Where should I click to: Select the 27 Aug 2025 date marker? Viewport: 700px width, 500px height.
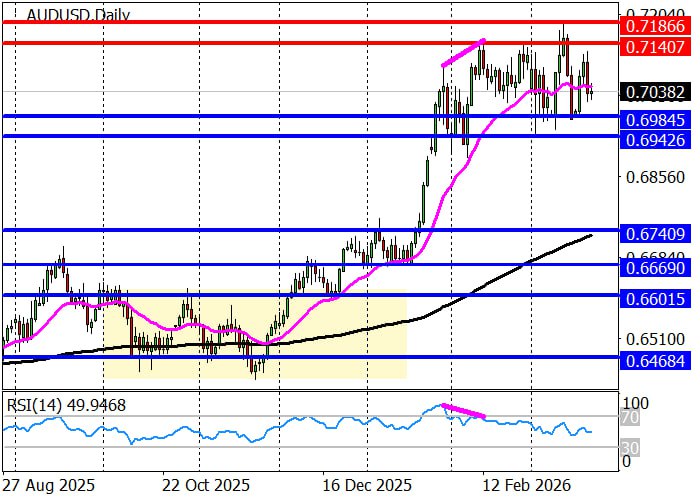pyautogui.click(x=50, y=484)
